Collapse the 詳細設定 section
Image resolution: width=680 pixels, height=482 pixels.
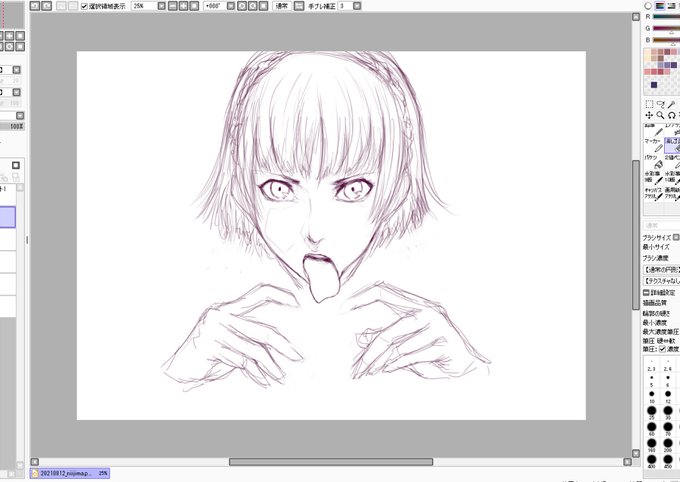click(x=647, y=292)
